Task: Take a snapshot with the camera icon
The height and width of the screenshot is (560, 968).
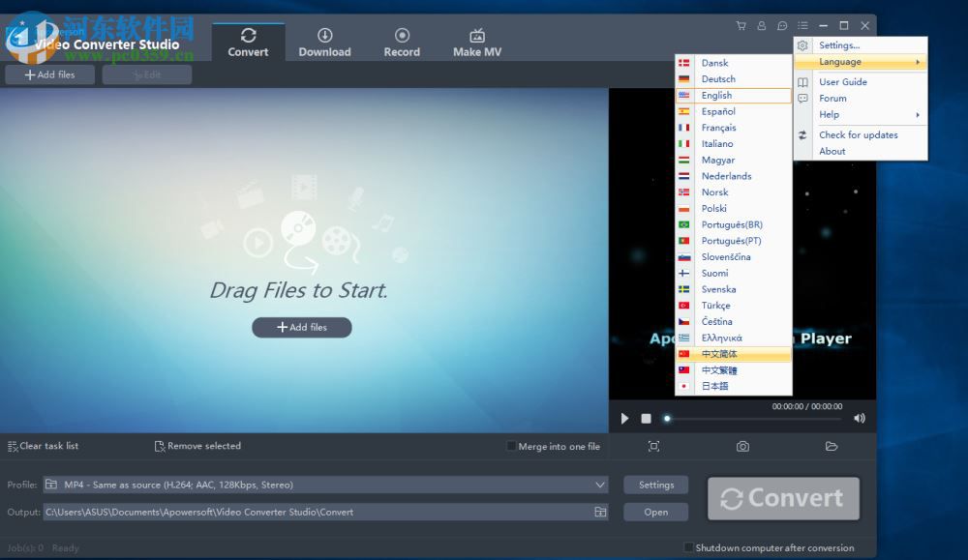Action: pyautogui.click(x=742, y=447)
